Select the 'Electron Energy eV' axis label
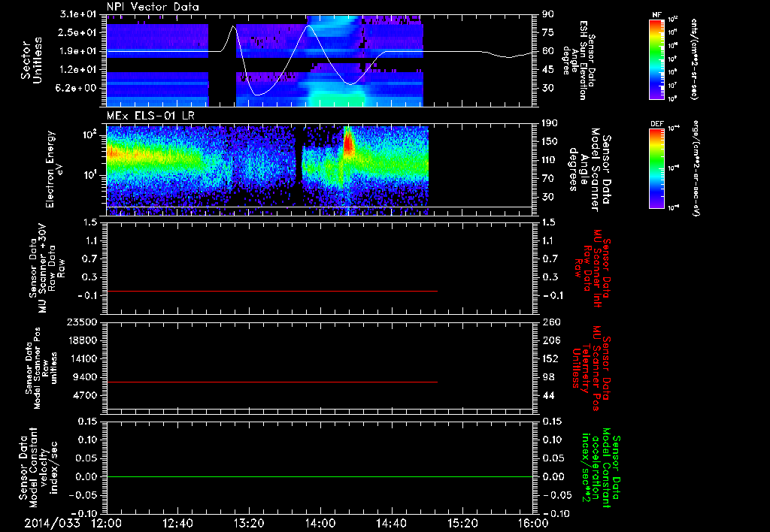Image resolution: width=770 pixels, height=532 pixels. (x=54, y=169)
